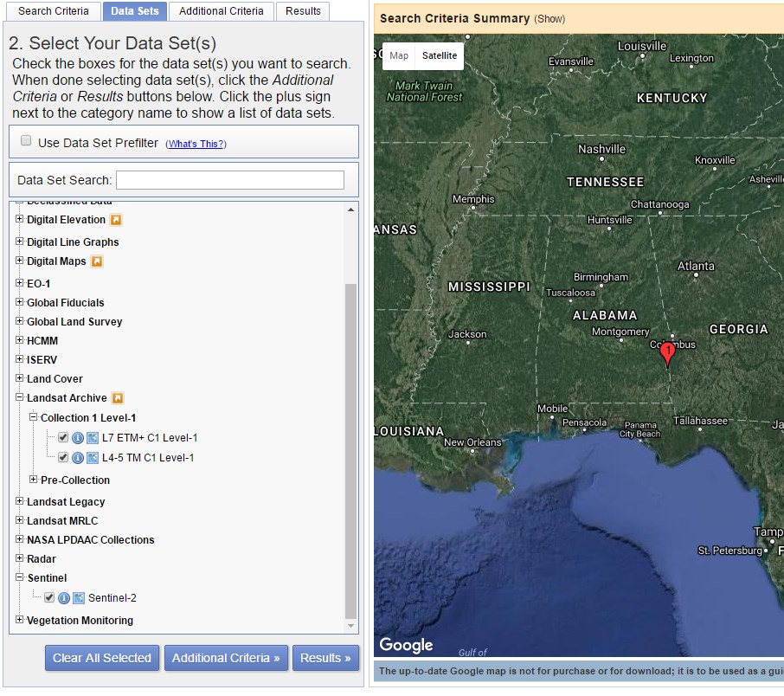
Task: Click Landsat Archive category label
Action: click(67, 398)
